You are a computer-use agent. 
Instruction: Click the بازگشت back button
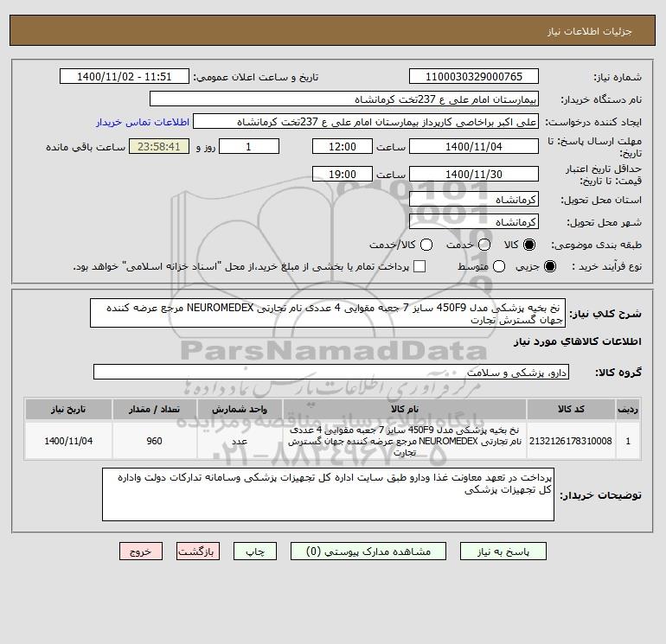[x=198, y=551]
